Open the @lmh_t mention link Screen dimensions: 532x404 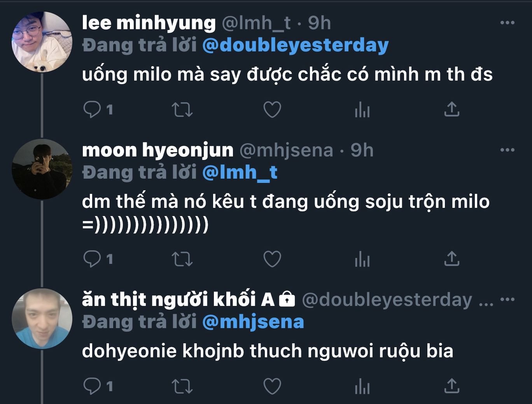240,172
